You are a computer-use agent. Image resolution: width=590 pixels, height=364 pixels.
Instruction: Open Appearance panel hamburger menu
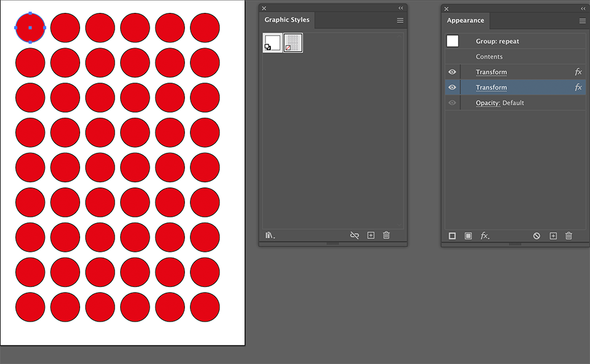point(582,21)
